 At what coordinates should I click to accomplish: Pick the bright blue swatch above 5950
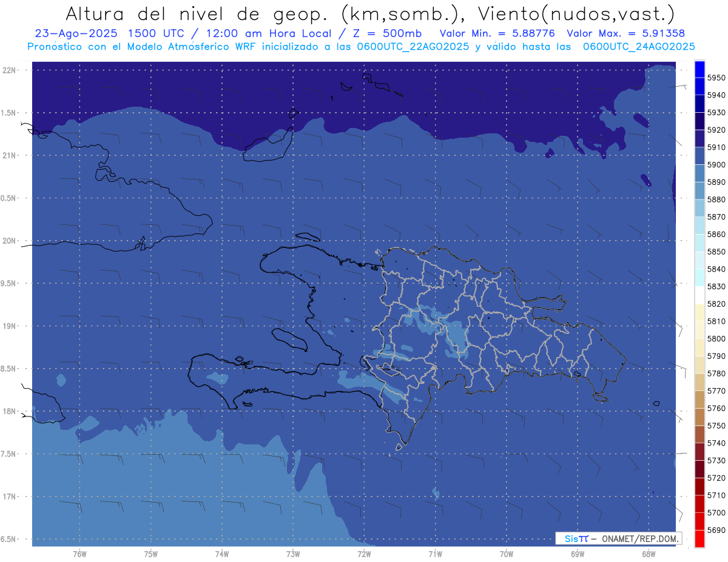[x=699, y=69]
